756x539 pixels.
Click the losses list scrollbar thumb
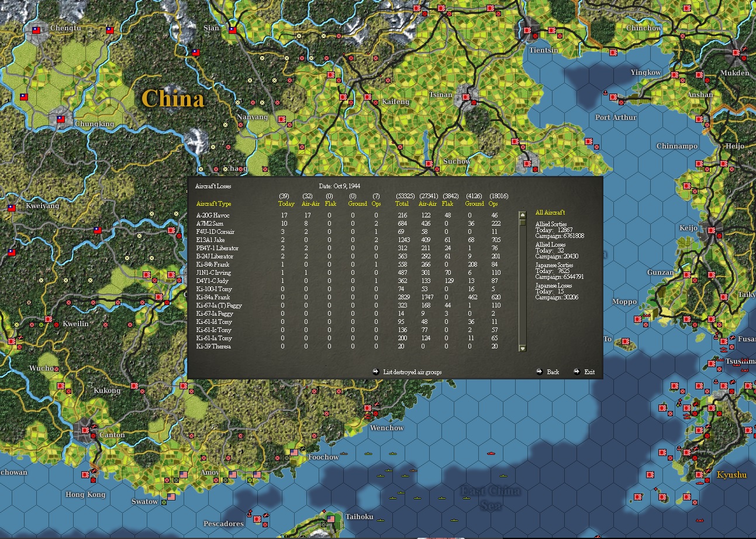[x=523, y=222]
